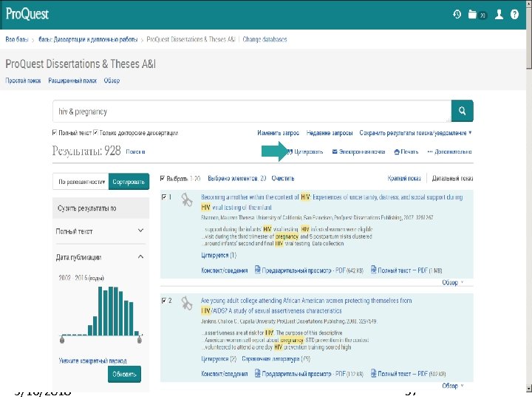Screen dimensions: 532x399
Task: Open Конспект/сведения for result 1
Action: pos(225,270)
